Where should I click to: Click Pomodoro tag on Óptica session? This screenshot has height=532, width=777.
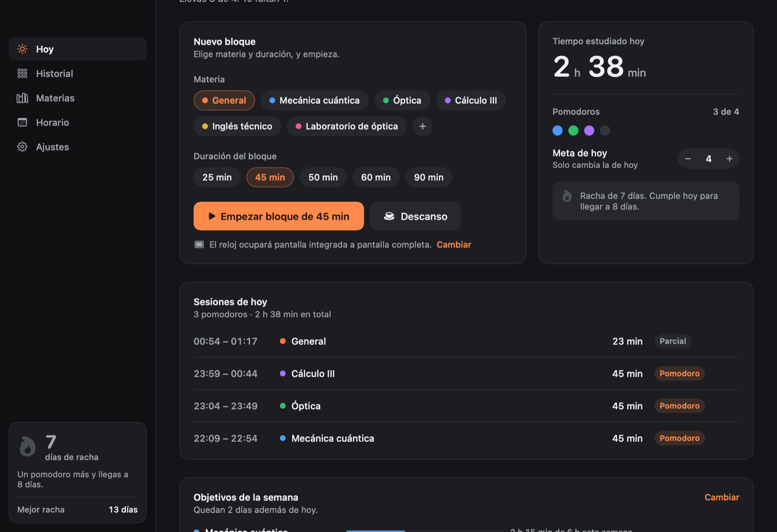[x=679, y=406]
